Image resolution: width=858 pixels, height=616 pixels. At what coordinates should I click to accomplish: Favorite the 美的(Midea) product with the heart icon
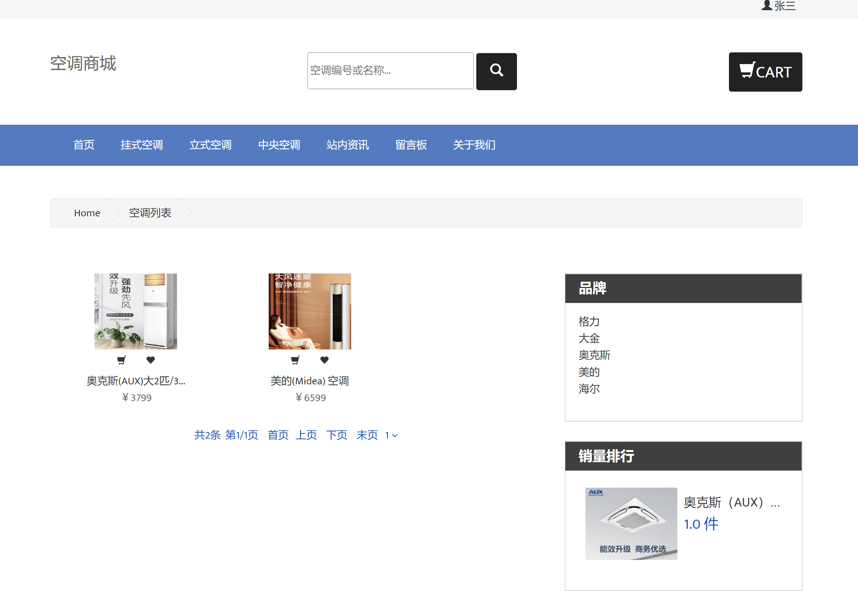(x=324, y=360)
